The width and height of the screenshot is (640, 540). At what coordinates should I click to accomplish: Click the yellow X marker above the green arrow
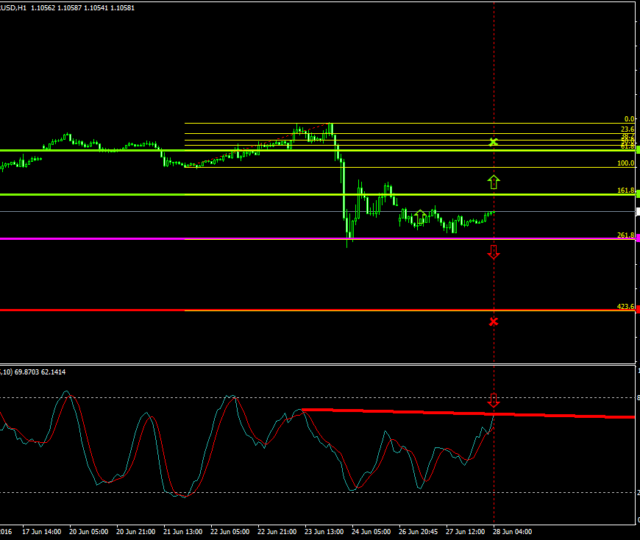pyautogui.click(x=493, y=143)
